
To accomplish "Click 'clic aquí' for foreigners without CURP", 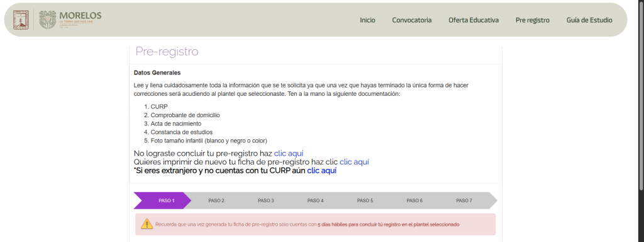I will click(x=321, y=170).
